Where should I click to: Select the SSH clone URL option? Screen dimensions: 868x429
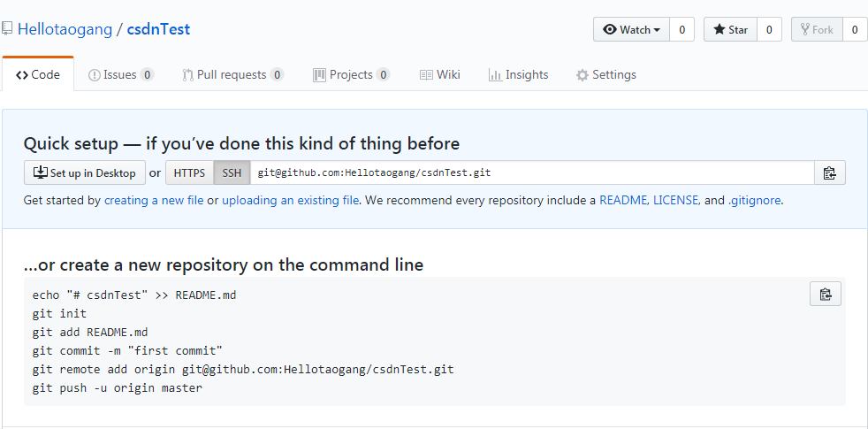(x=232, y=173)
